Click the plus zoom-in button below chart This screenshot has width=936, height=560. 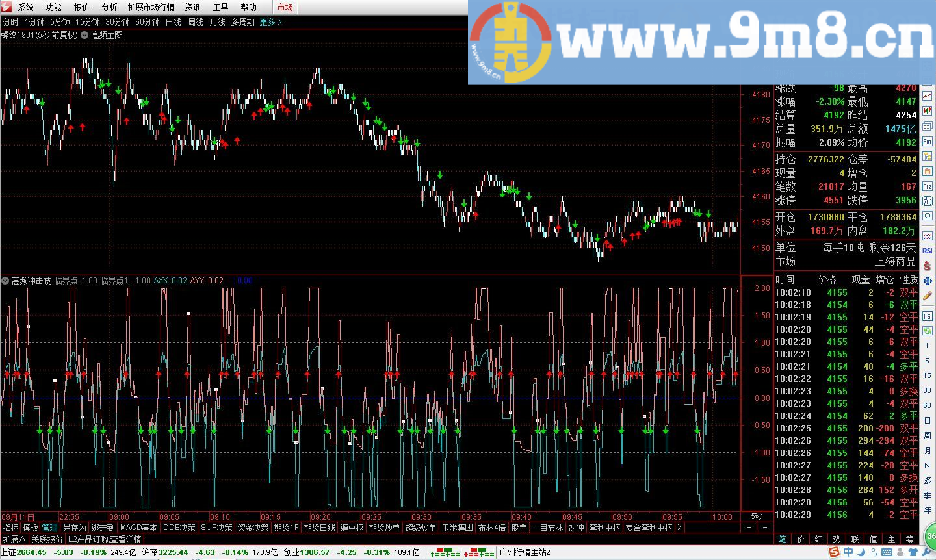coord(749,528)
